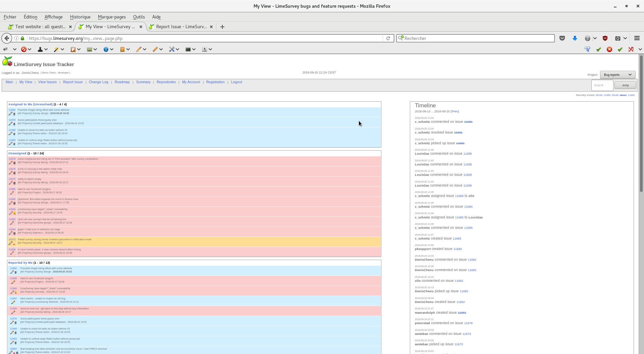The image size is (644, 354).
Task: Open the Historique menu
Action: (x=80, y=17)
